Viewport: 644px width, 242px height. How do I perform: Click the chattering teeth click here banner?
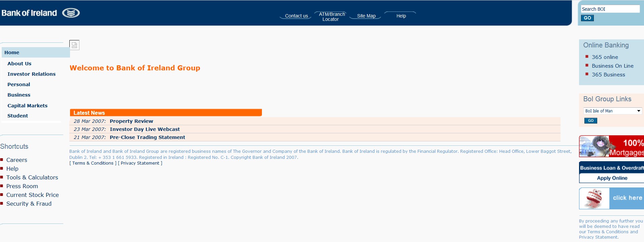tap(611, 198)
